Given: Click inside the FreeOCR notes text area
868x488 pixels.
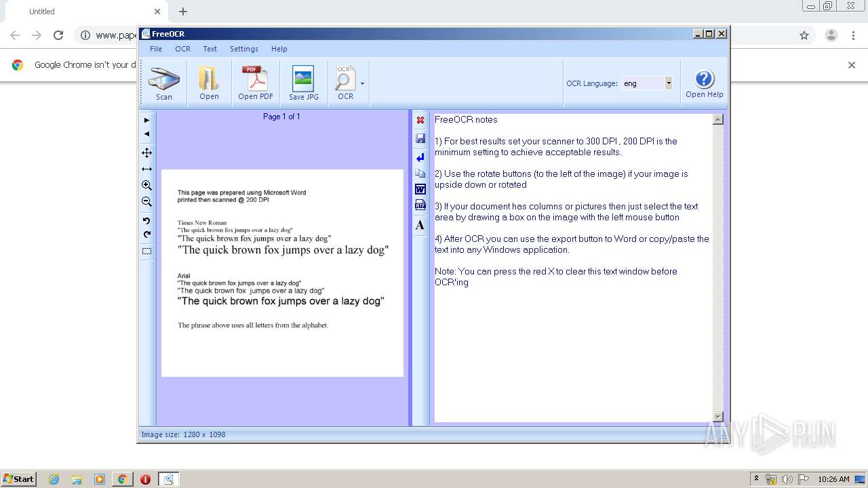Looking at the screenshot, I should point(573,268).
